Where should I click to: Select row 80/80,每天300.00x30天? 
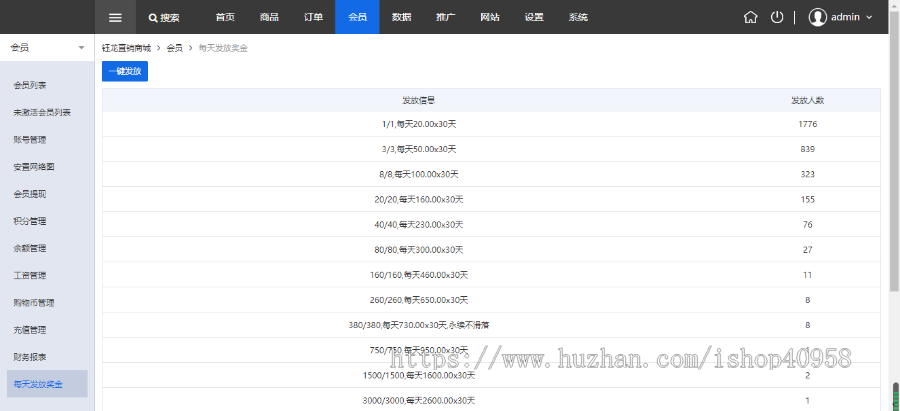tap(491, 250)
